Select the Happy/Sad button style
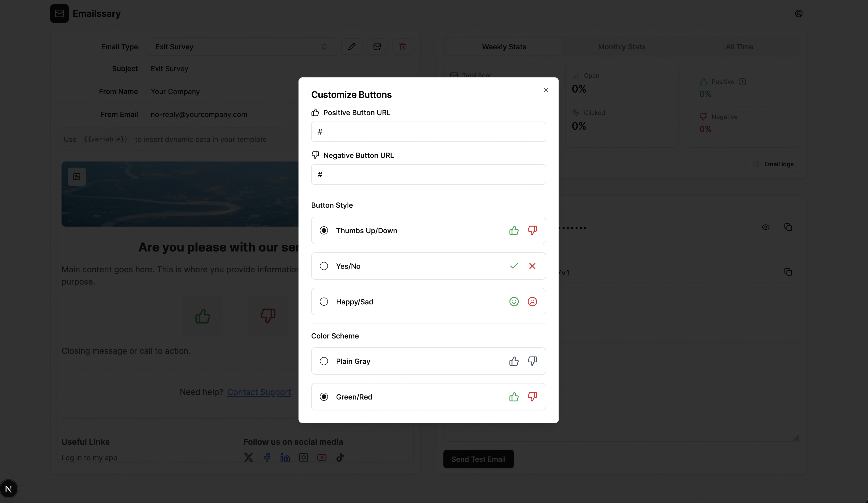Viewport: 868px width, 503px height. (323, 302)
